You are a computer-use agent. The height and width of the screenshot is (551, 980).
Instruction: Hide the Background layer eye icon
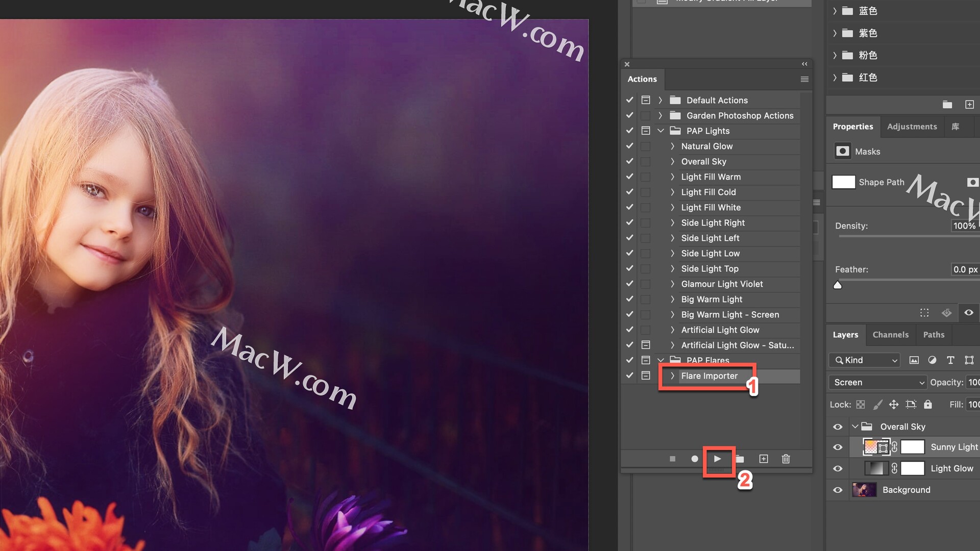click(x=838, y=490)
